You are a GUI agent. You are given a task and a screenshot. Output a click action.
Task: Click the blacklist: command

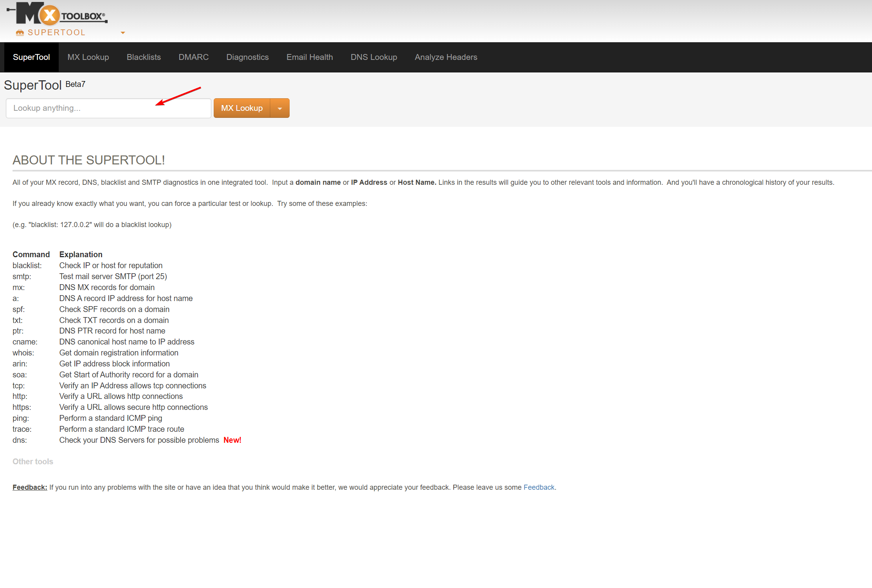click(x=27, y=265)
